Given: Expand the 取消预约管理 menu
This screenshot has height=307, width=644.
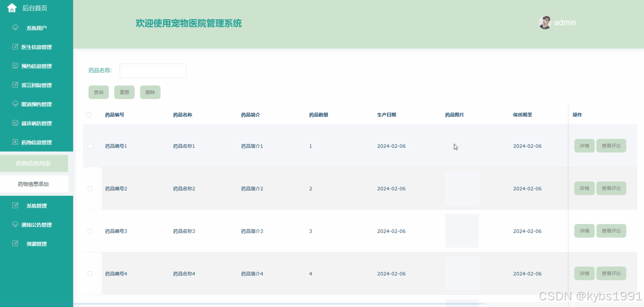Looking at the screenshot, I should pos(37,104).
